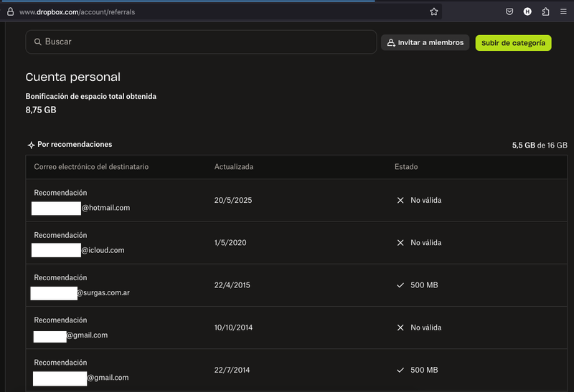Click the bookmark star icon in address bar
Screen dimensions: 574x392
434,11
